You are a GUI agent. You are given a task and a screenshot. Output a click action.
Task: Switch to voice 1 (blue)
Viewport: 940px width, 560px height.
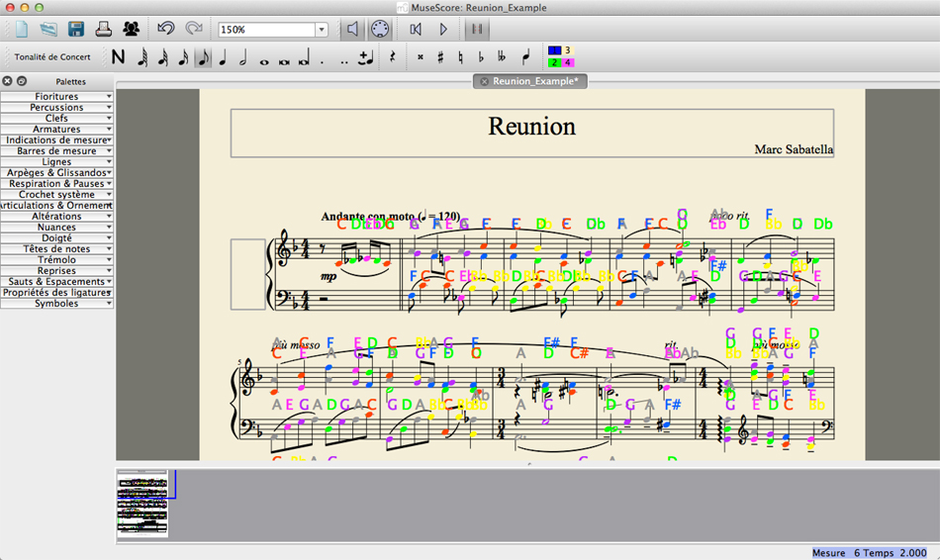tap(554, 50)
